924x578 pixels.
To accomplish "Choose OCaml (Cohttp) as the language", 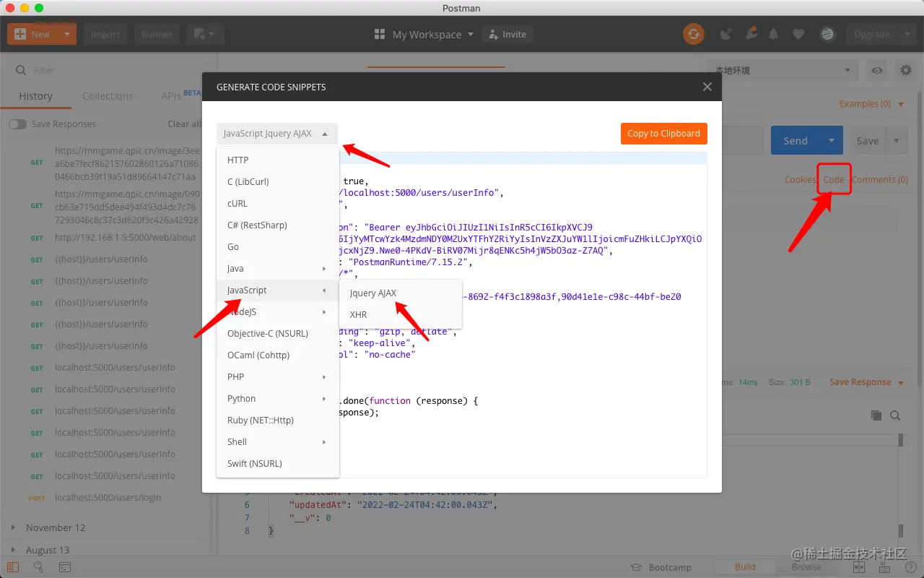I will 278,355.
